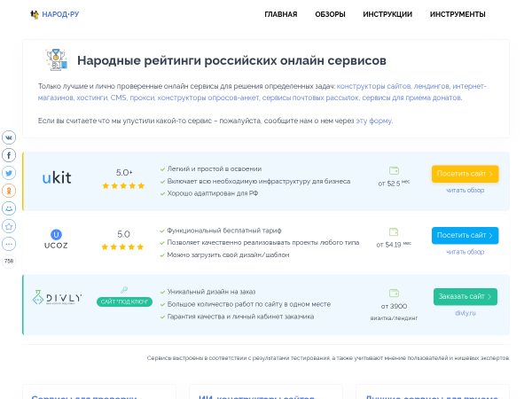532x399 pixels.
Task: Share page on Facebook icon
Action: pyautogui.click(x=9, y=155)
